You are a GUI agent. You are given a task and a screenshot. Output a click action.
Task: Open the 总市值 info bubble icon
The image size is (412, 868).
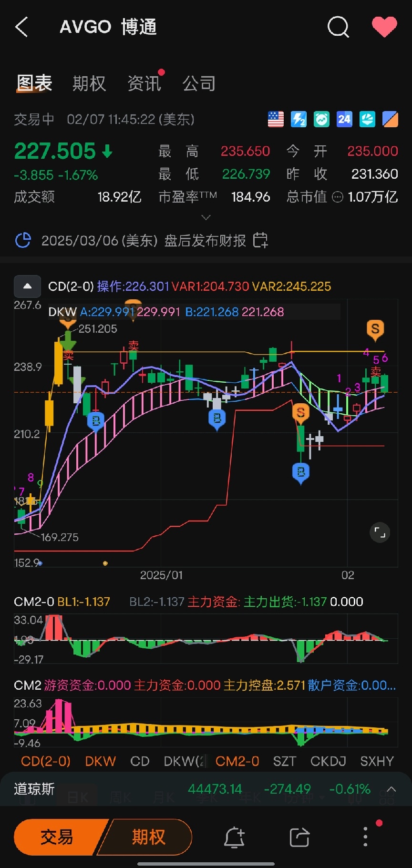[x=337, y=197]
